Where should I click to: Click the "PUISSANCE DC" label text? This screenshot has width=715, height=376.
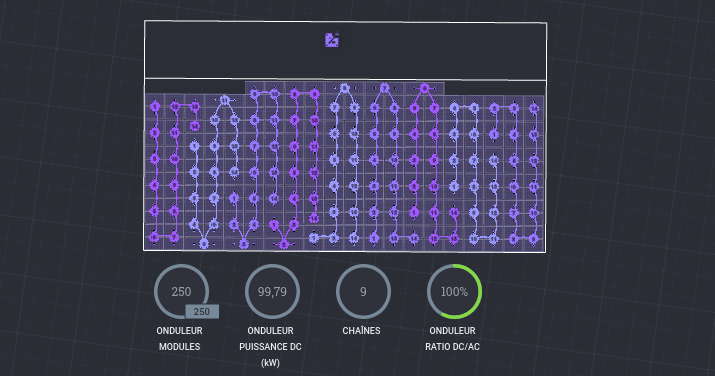tap(270, 347)
